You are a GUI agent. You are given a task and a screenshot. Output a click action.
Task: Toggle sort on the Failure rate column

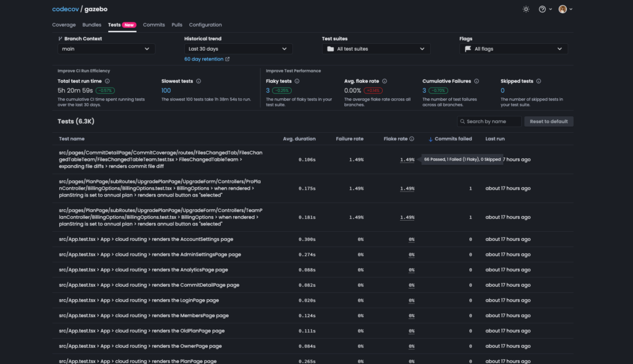click(x=350, y=138)
